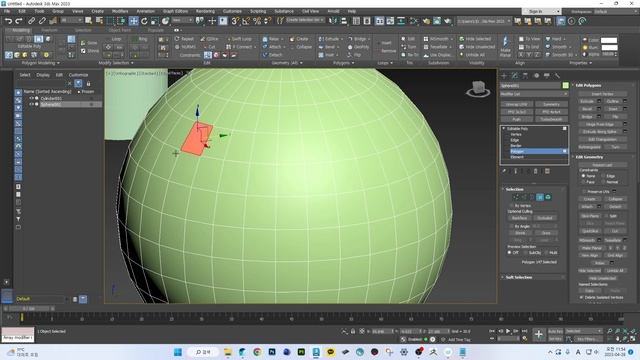The height and width of the screenshot is (360, 640).
Task: Click the Undo arrow icon
Action: 8,21
